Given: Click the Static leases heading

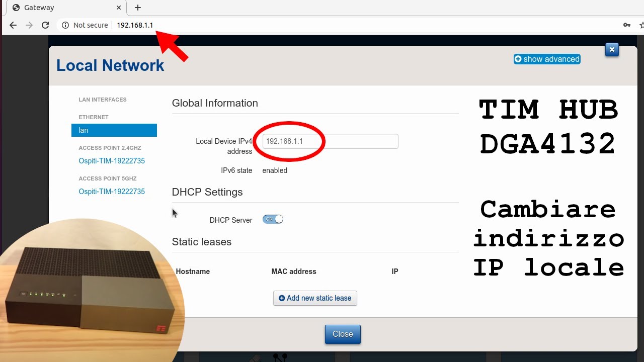Looking at the screenshot, I should [x=202, y=242].
